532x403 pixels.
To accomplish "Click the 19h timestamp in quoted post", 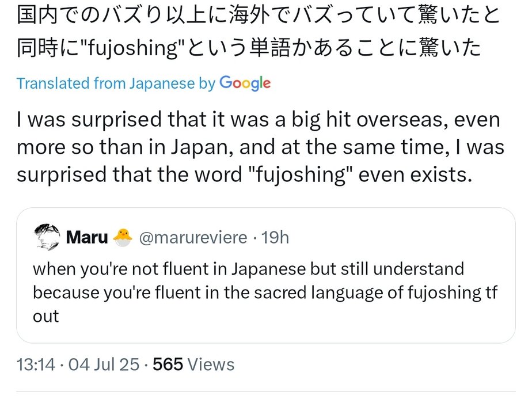I will click(x=275, y=237).
